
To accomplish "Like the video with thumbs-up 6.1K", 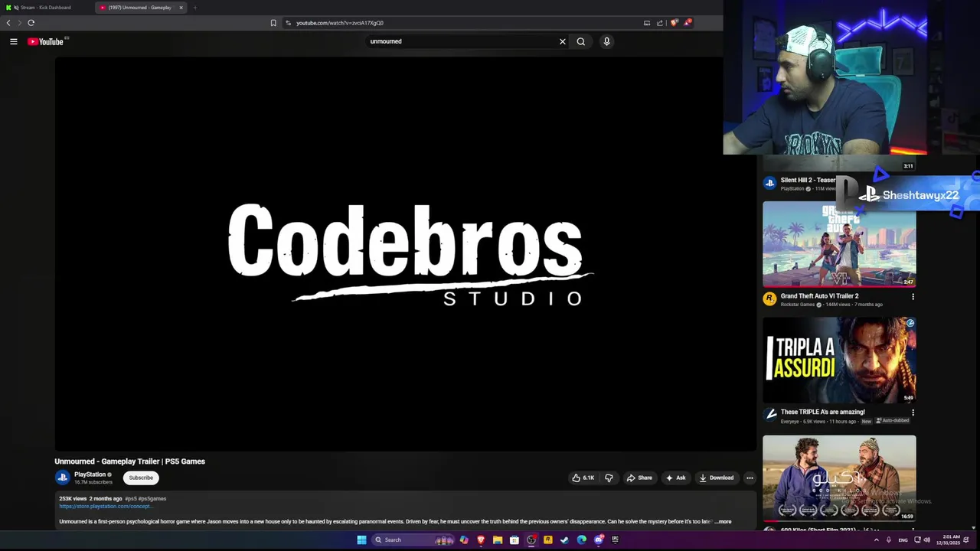I will point(583,478).
